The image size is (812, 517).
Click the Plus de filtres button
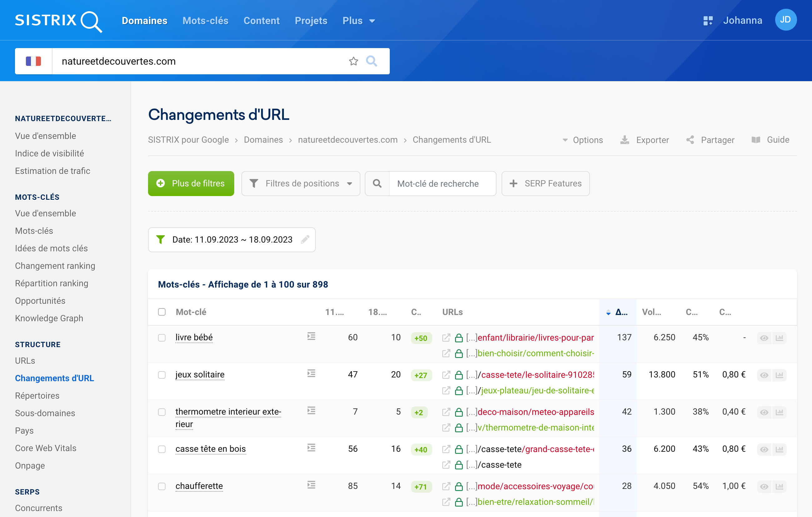[191, 184]
